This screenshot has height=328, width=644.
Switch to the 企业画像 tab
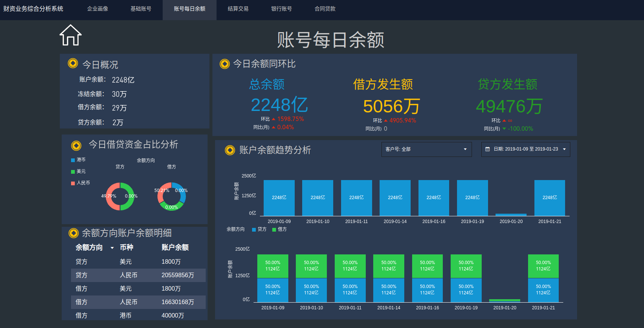[98, 9]
